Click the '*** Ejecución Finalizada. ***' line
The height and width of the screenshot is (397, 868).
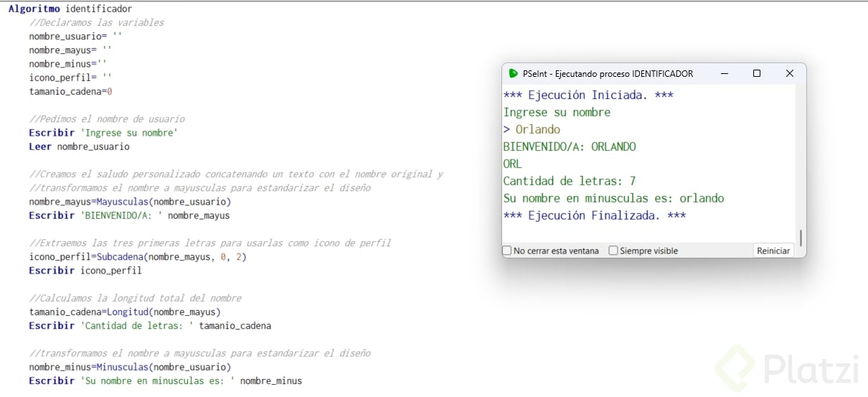tap(595, 215)
